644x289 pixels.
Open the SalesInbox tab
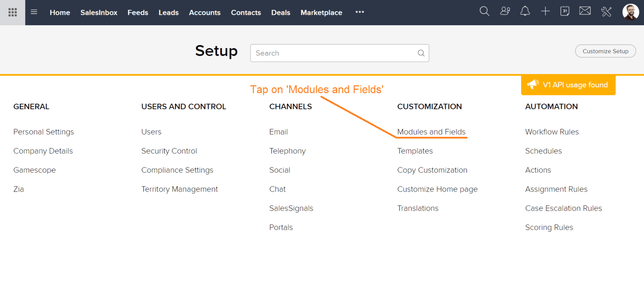coord(99,12)
